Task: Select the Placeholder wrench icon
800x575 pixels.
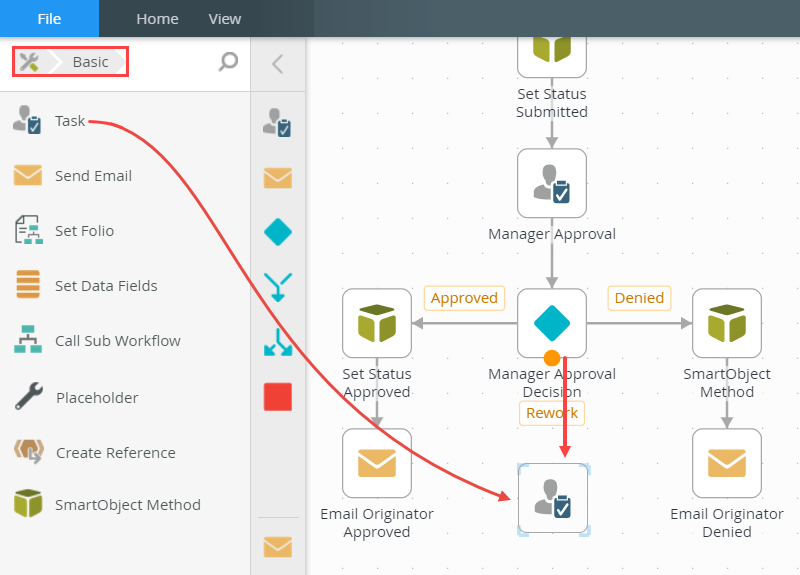Action: click(x=29, y=396)
